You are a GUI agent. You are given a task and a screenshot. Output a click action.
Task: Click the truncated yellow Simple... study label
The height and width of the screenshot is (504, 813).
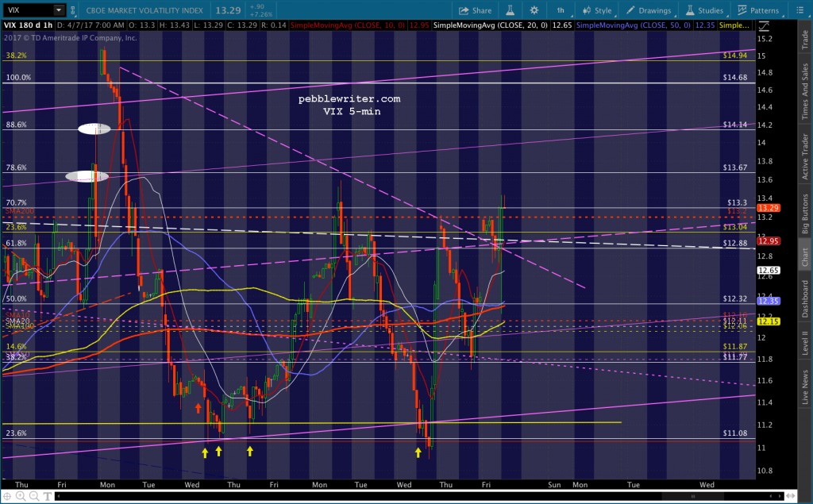pyautogui.click(x=734, y=25)
